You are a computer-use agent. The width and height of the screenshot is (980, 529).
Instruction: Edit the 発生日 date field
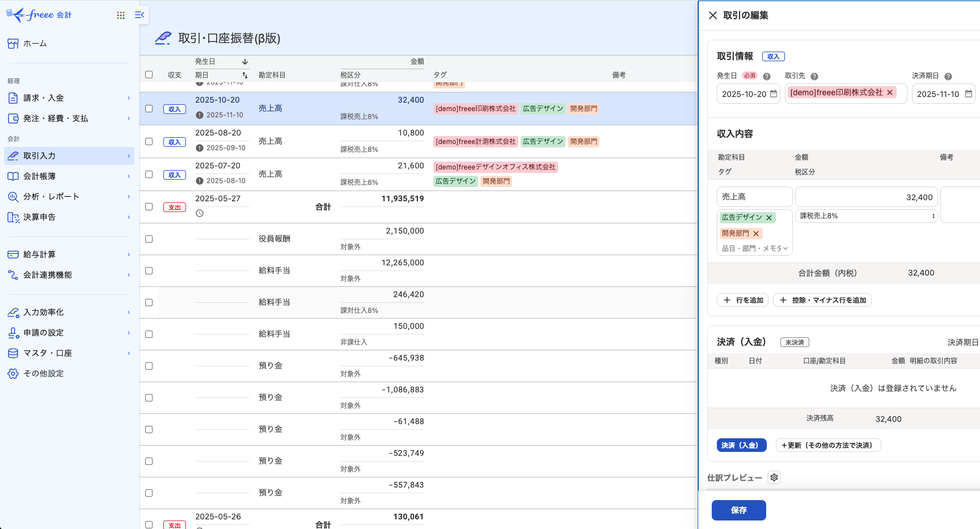point(749,94)
